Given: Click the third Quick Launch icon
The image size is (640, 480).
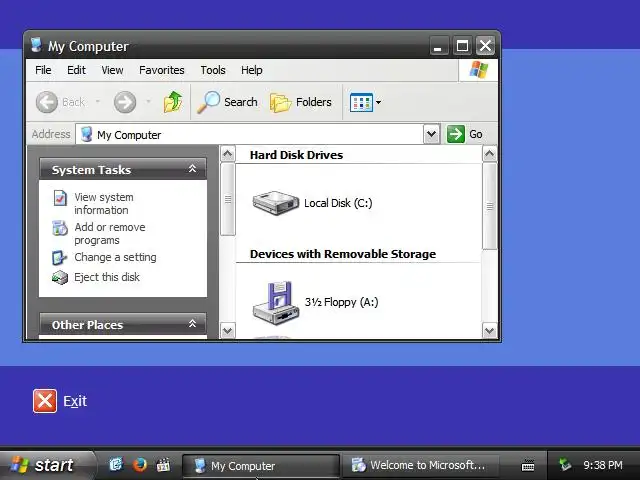Looking at the screenshot, I should 163,464.
